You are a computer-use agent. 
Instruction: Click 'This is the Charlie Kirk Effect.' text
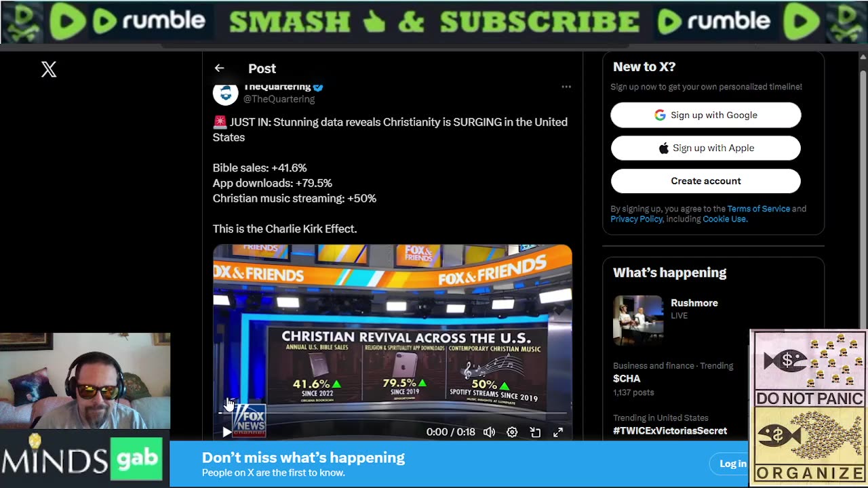(x=285, y=229)
